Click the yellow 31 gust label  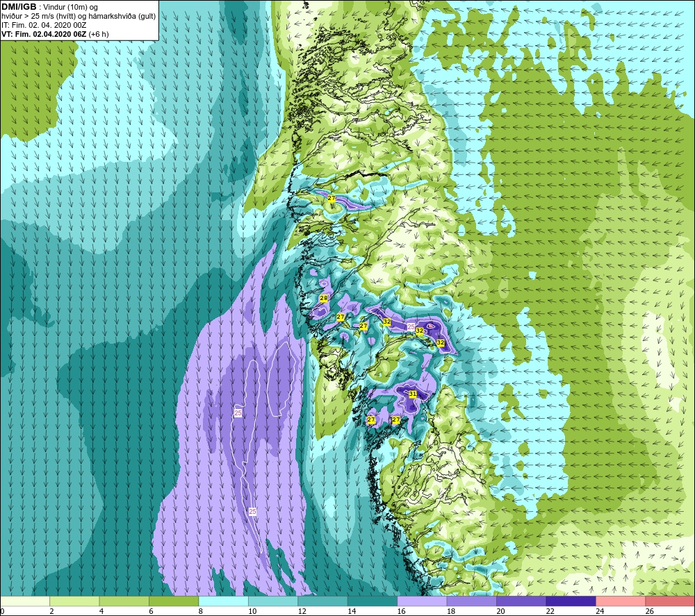coord(413,394)
